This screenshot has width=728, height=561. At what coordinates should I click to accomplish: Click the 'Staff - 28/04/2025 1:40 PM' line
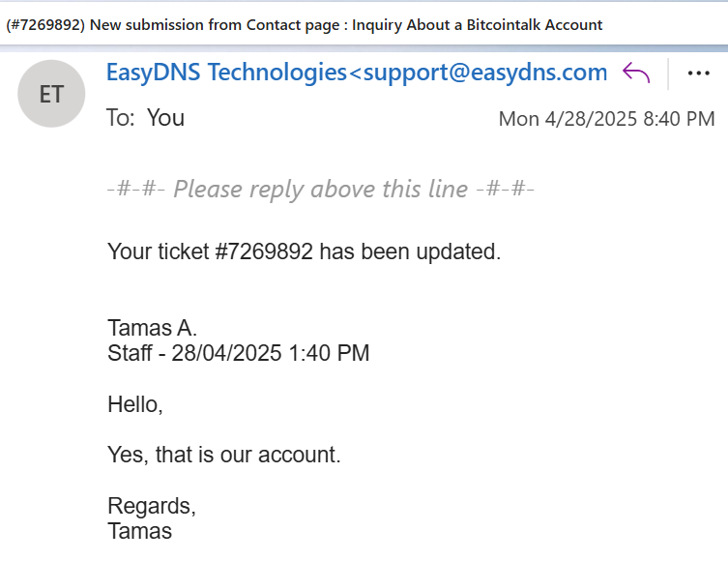pos(238,353)
